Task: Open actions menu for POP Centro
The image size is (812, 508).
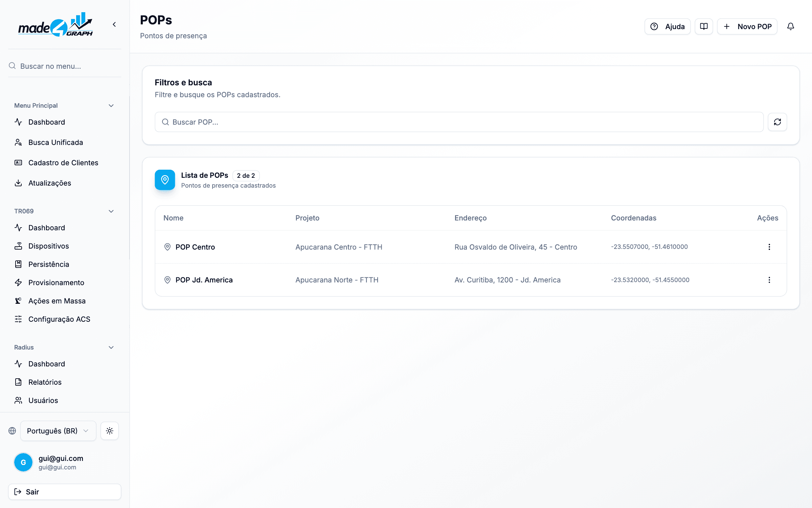Action: (769, 247)
